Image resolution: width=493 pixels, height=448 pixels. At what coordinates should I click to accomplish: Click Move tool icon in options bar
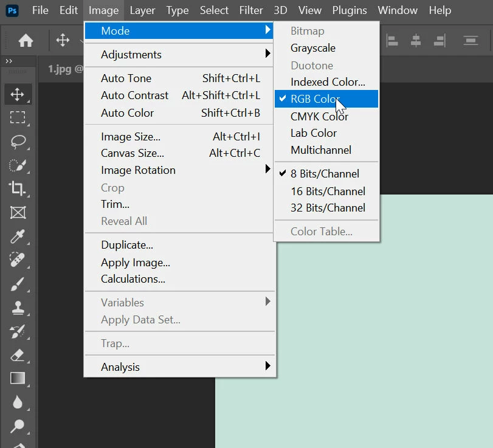tap(63, 40)
